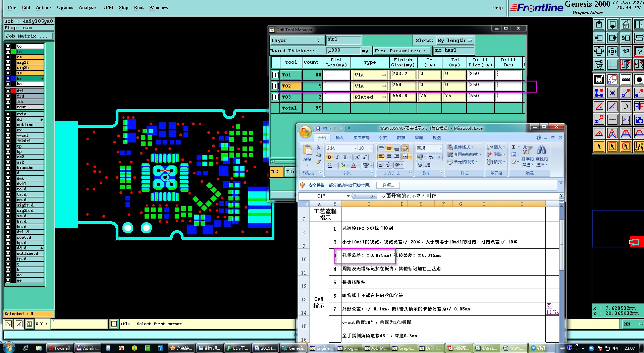This screenshot has width=644, height=353.
Task: Toggle the checkbox for the sig2t layer
Action: click(8, 62)
